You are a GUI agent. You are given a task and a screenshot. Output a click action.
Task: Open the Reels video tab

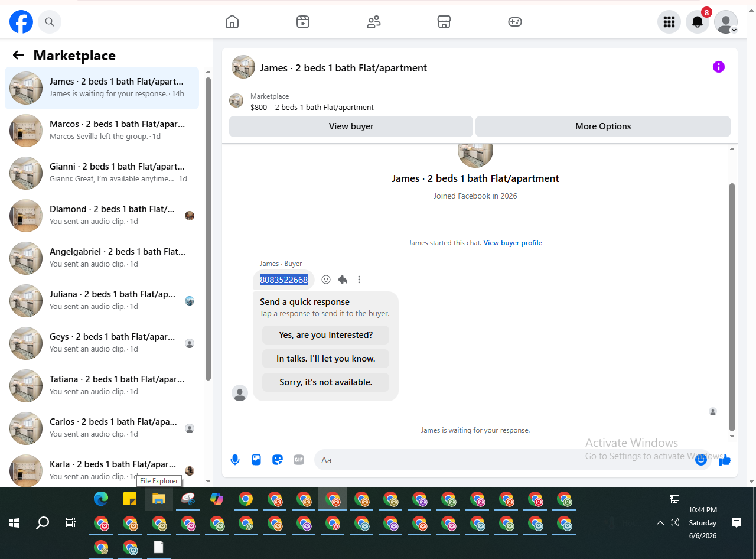tap(303, 22)
